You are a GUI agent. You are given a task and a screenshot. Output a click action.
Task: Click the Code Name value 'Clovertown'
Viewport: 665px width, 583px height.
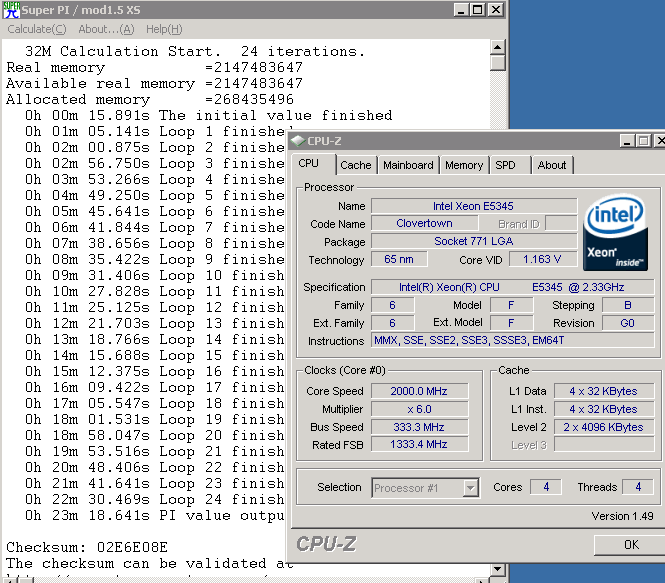(x=425, y=223)
